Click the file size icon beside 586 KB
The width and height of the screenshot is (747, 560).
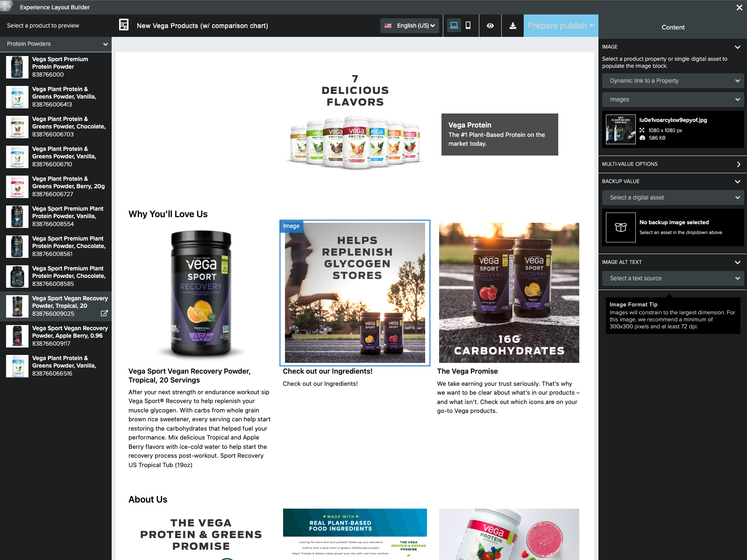(x=642, y=138)
